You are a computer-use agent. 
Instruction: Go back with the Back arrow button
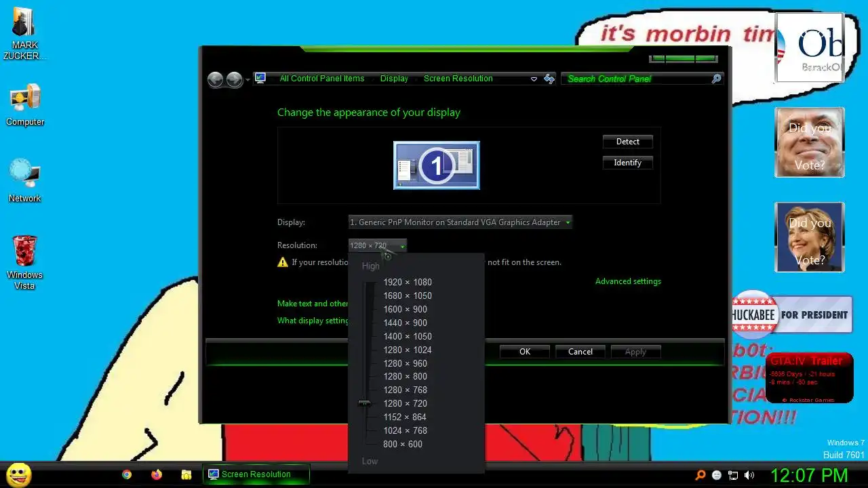tap(216, 79)
